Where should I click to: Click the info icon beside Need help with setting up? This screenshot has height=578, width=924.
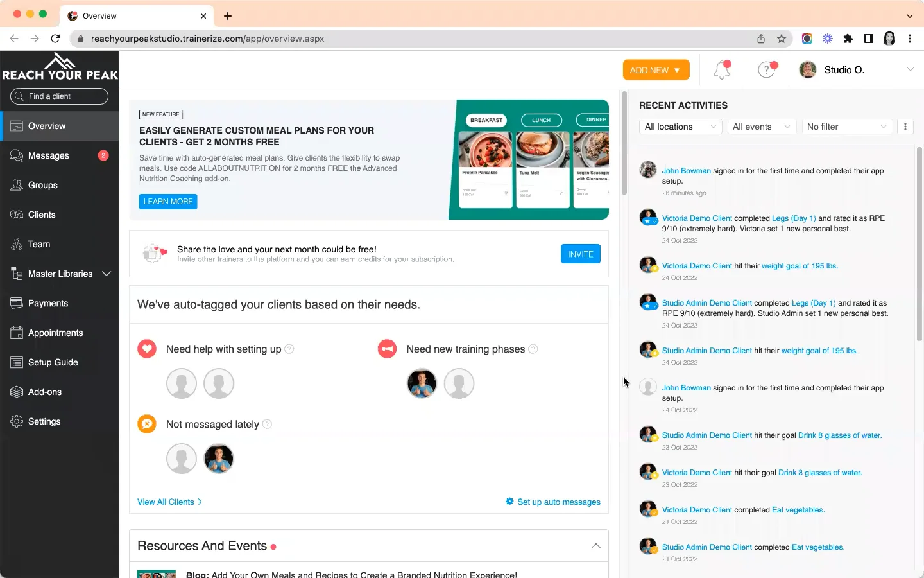(289, 349)
